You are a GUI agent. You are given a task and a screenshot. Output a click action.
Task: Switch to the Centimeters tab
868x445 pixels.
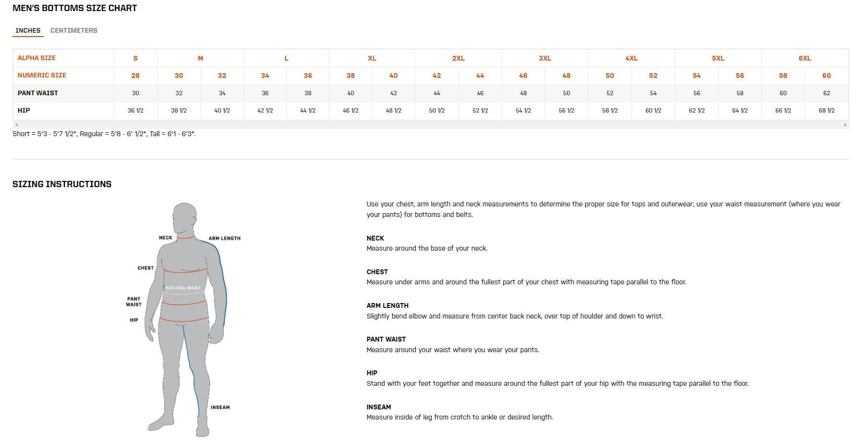[74, 30]
